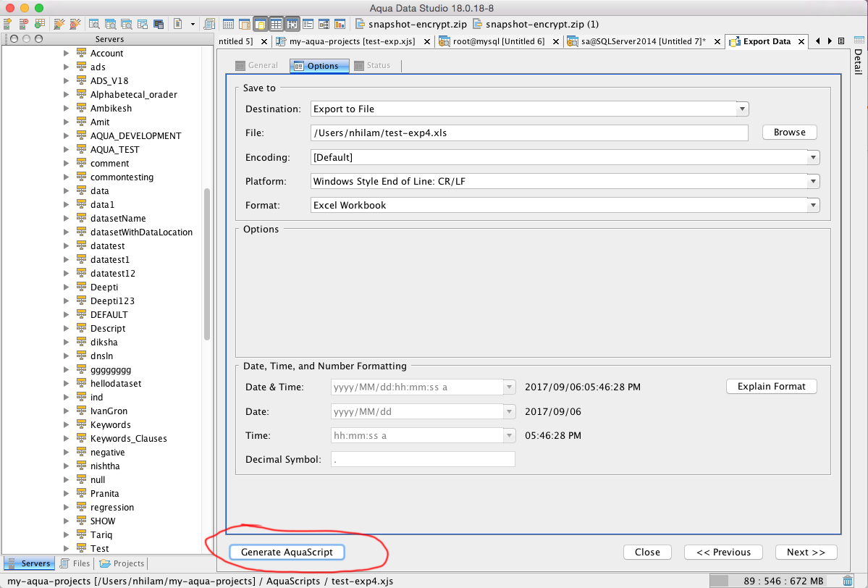Viewport: 868px width, 588px height.
Task: Click the list form layout toolbar icon
Action: point(308,24)
